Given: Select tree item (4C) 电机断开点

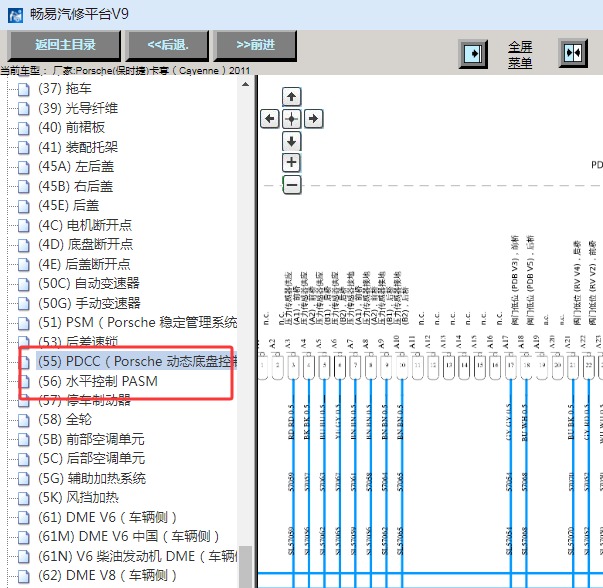Looking at the screenshot, I should tap(85, 225).
